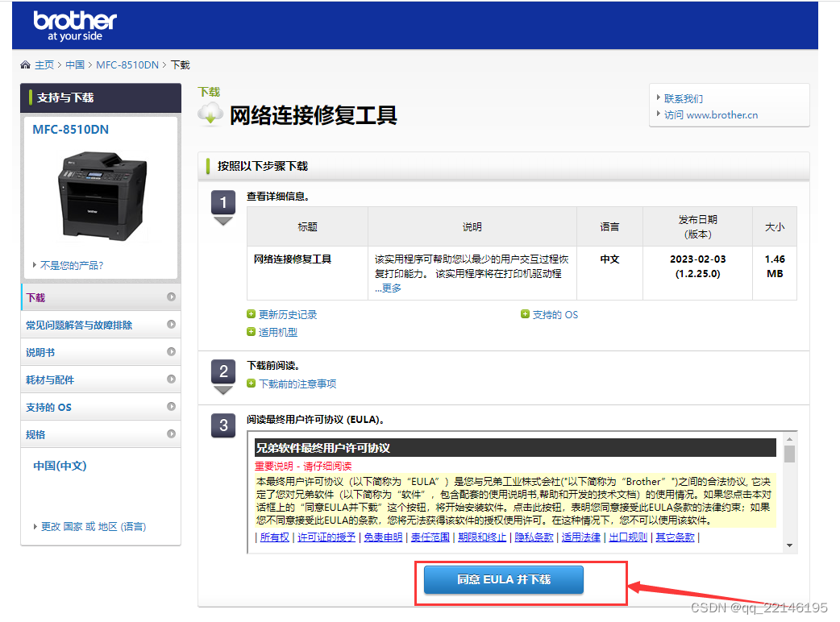Open 许可证的授予 EULA link
This screenshot has width=840, height=622.
(x=326, y=537)
